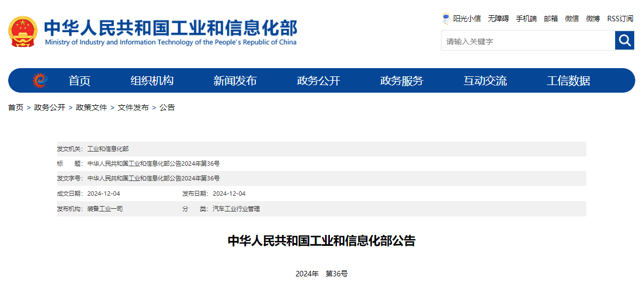Go to 政务公开 in the main navigation bar

point(318,81)
